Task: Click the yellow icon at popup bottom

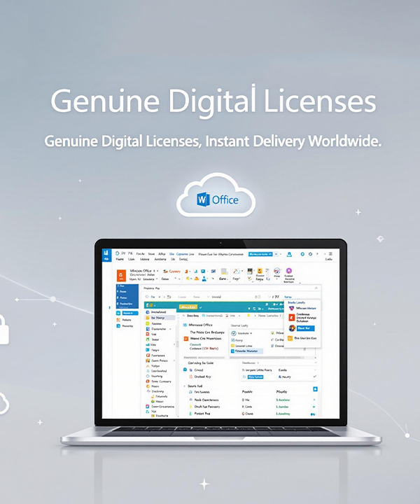Action: click(290, 338)
